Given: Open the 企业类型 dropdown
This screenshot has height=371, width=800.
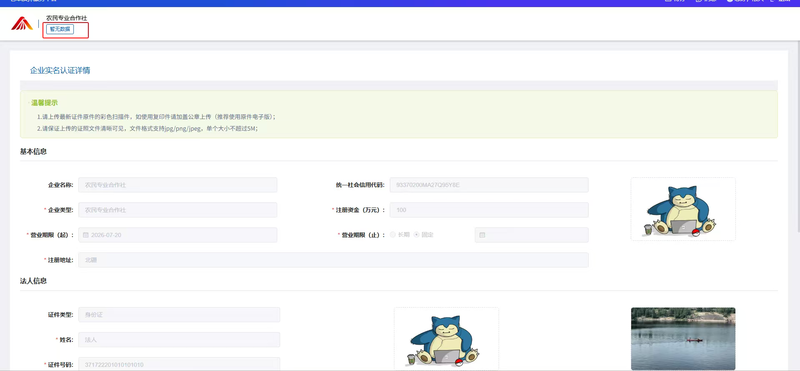Looking at the screenshot, I should point(178,210).
